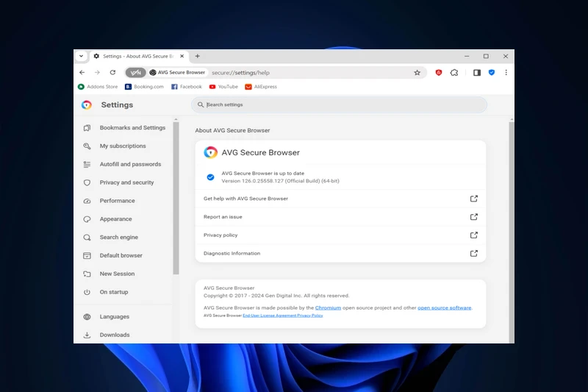This screenshot has height=392, width=588.
Task: Open Privacy and security section
Action: [x=126, y=182]
